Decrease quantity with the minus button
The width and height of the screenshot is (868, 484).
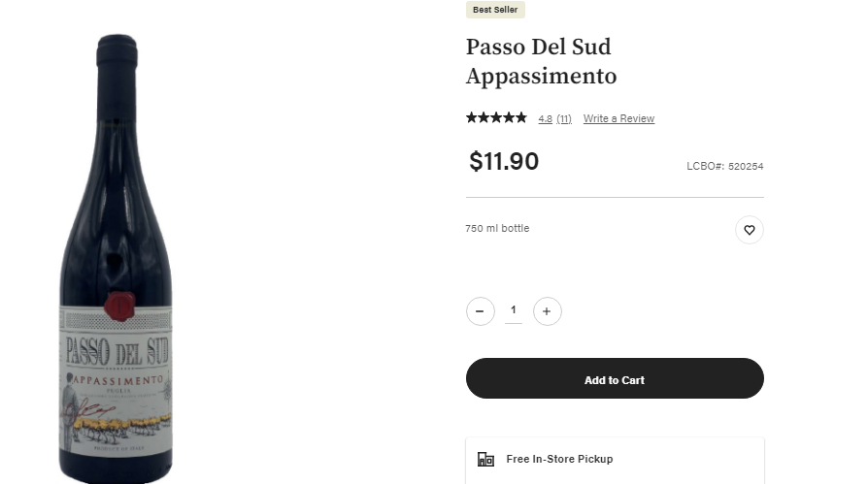tap(480, 311)
